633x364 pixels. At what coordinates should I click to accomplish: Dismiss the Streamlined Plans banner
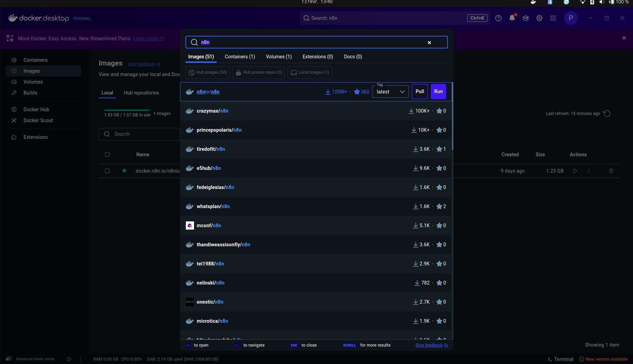tap(624, 38)
